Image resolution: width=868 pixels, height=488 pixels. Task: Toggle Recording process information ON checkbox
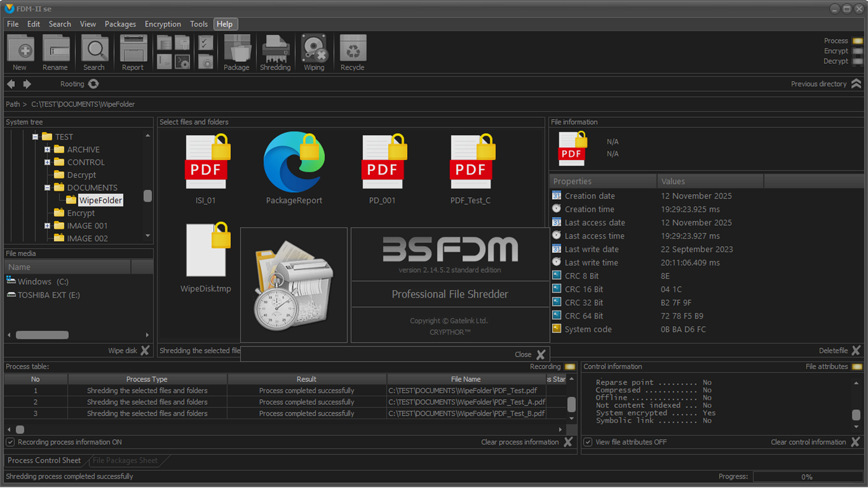pos(10,441)
